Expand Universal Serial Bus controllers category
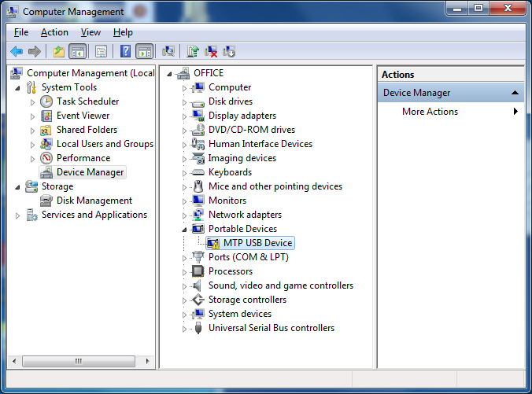Screen dimensions: 532x394 [x=184, y=329]
